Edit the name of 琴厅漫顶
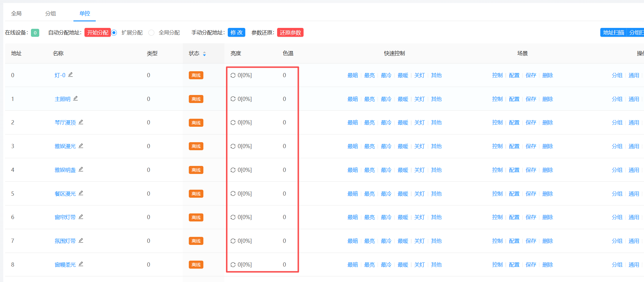644x282 pixels. coord(81,122)
